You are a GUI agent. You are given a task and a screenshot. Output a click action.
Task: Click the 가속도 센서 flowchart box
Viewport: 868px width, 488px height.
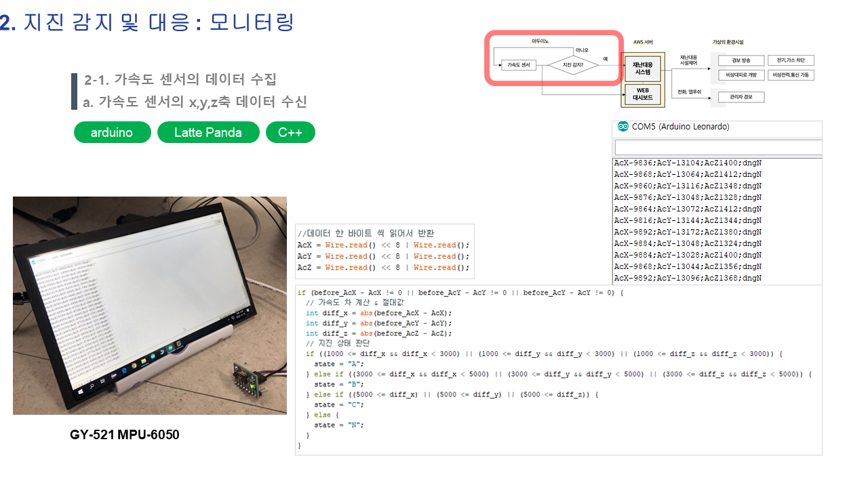tap(518, 65)
